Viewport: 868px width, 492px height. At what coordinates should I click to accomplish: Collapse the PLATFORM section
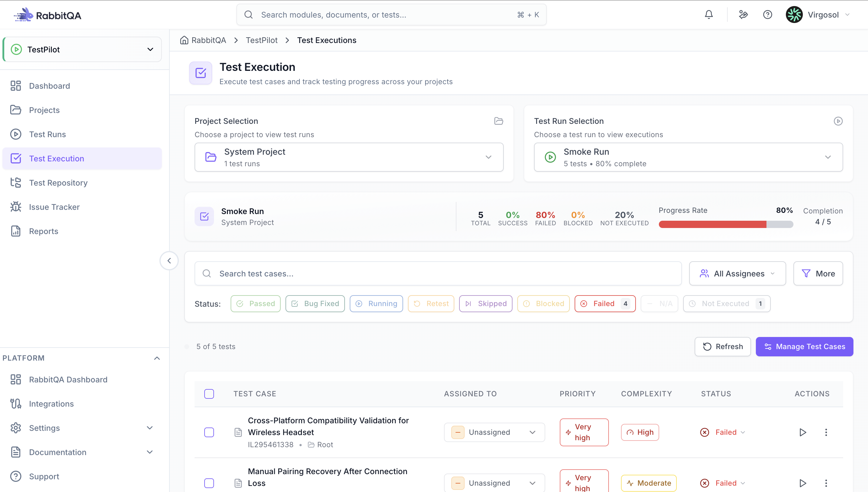click(157, 358)
